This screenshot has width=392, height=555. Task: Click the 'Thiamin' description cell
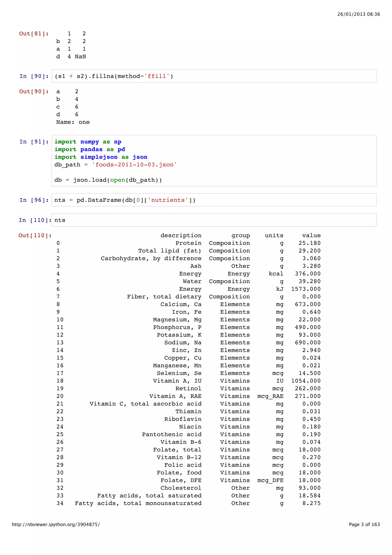188,411
